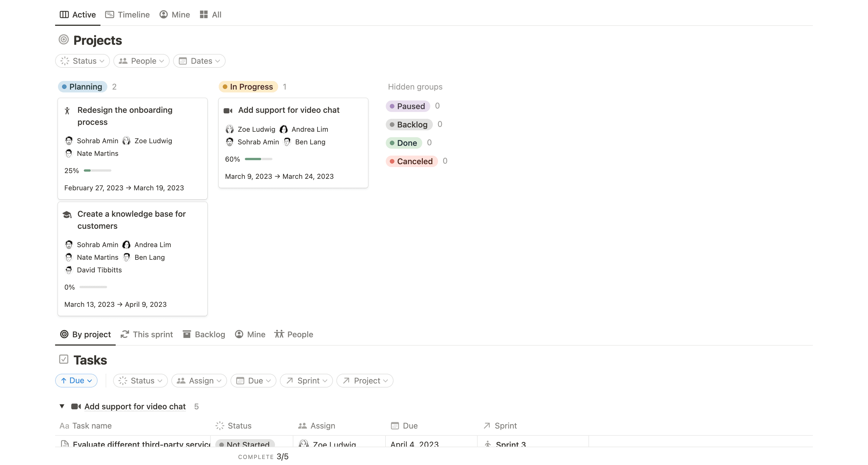This screenshot has height=465, width=868.
Task: Open the Add support for video chat group link
Action: pos(135,406)
